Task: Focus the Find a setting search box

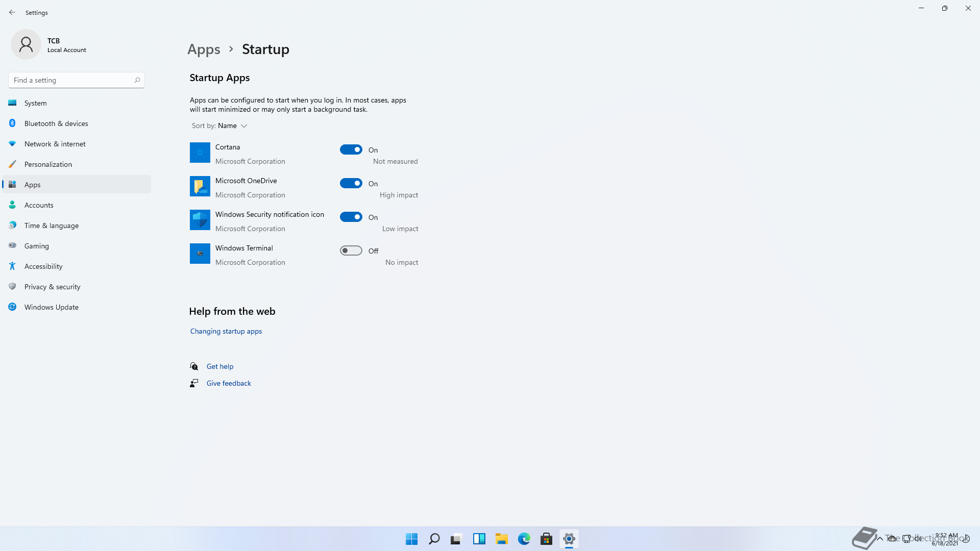Action: coord(77,80)
